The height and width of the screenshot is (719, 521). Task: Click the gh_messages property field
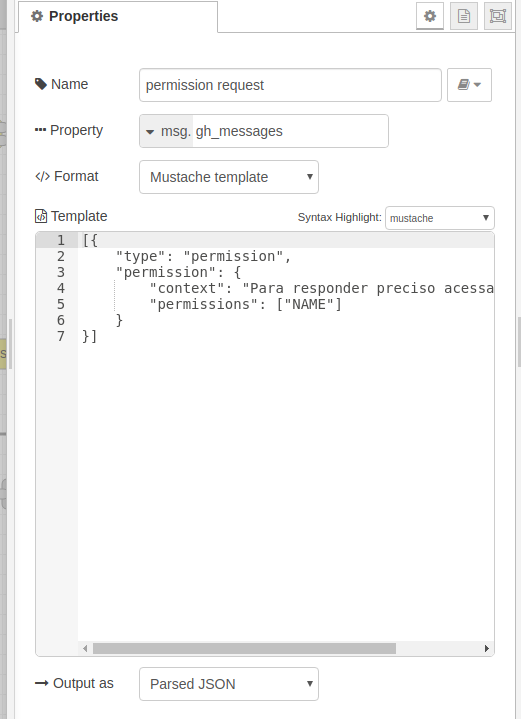click(290, 131)
